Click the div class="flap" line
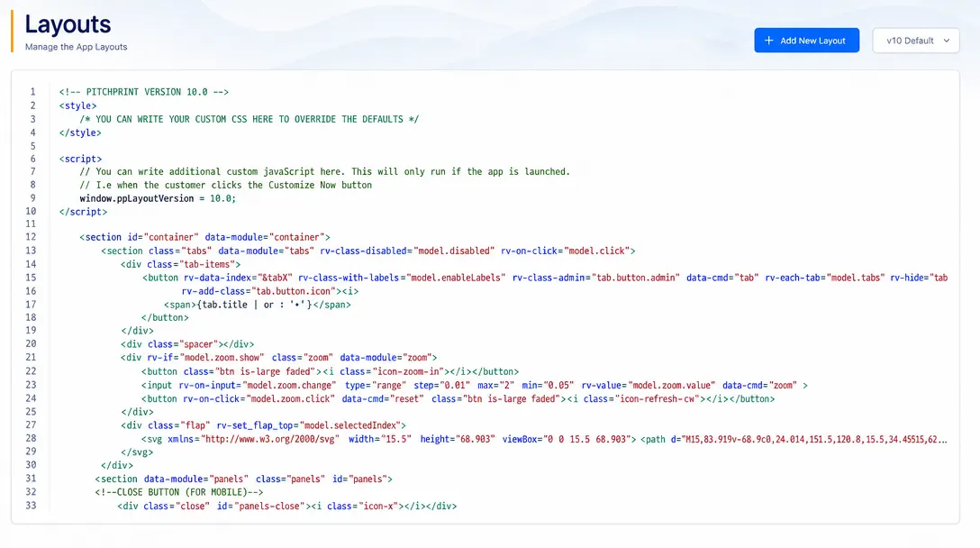This screenshot has height=548, width=980. coord(263,425)
